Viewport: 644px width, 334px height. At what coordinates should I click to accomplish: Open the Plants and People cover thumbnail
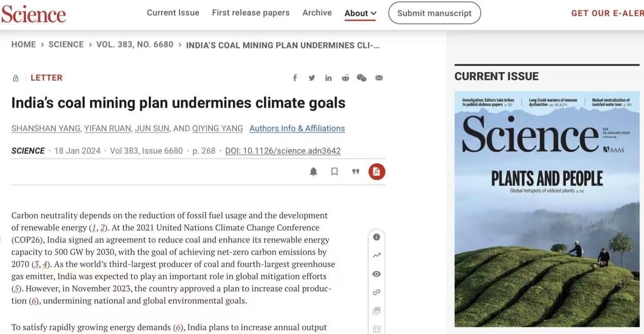tap(546, 209)
